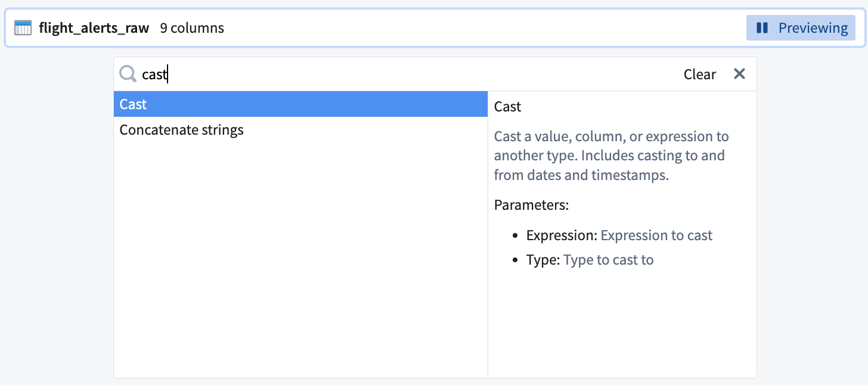The image size is (868, 385).
Task: Toggle the Previewing button label
Action: pos(813,28)
